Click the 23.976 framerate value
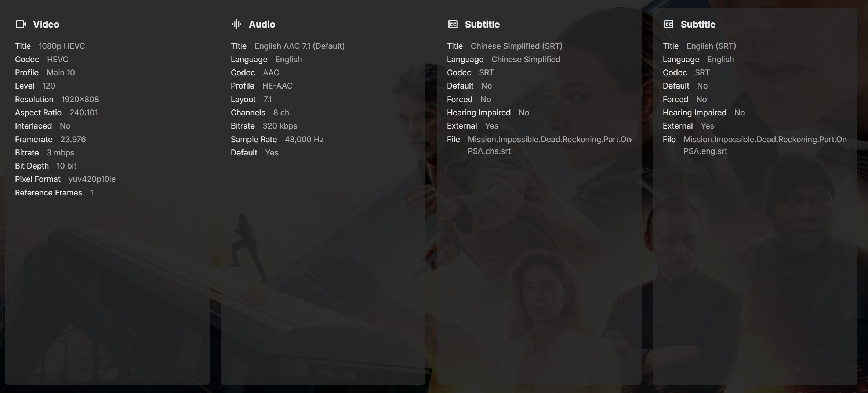Screen dimensions: 868x393 pyautogui.click(x=73, y=139)
